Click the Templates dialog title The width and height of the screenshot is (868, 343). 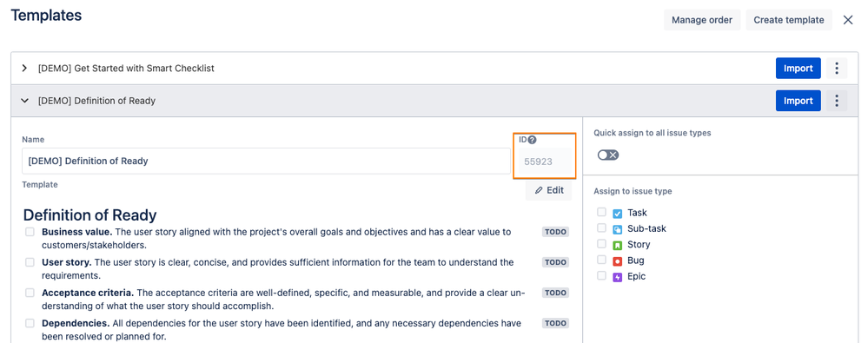pyautogui.click(x=46, y=16)
